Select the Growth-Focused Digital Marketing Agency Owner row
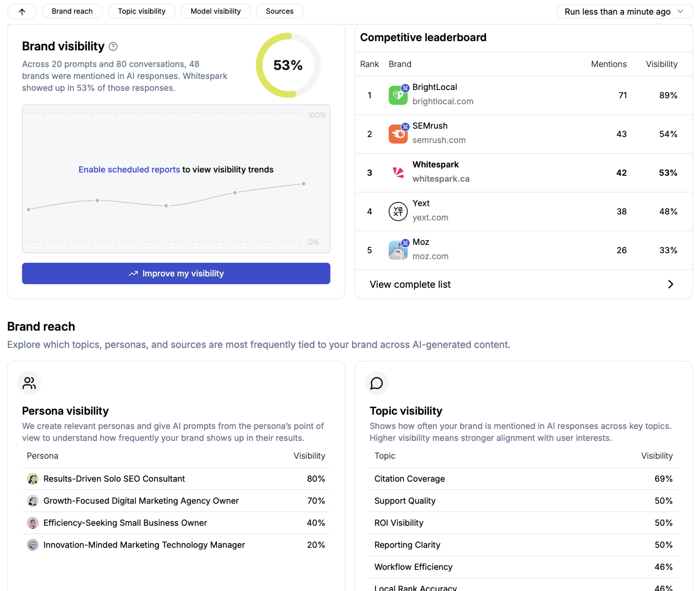The image size is (700, 591). pos(176,501)
